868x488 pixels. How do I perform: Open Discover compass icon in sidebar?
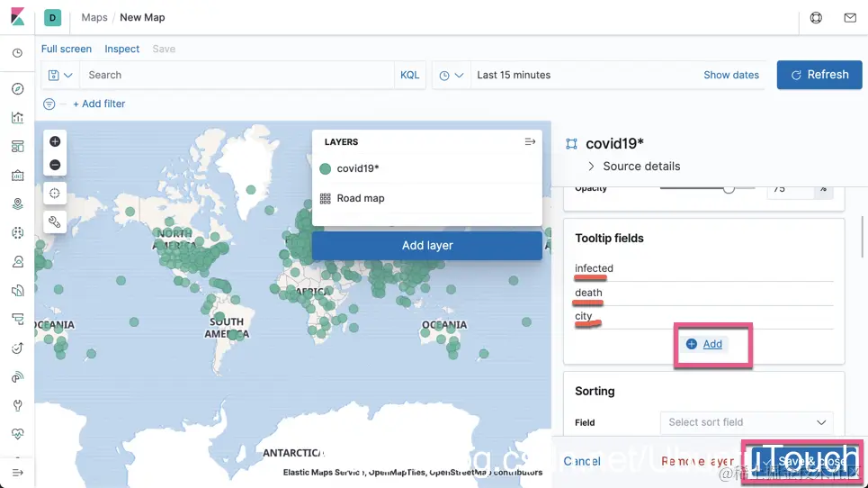click(x=18, y=89)
